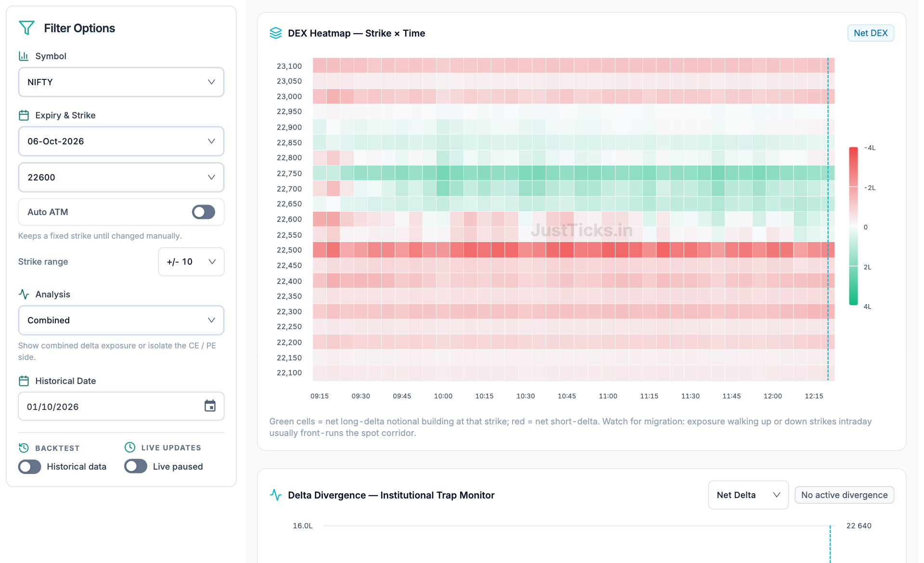The width and height of the screenshot is (924, 563).
Task: Click the 12:15 time axis label
Action: [x=814, y=396]
